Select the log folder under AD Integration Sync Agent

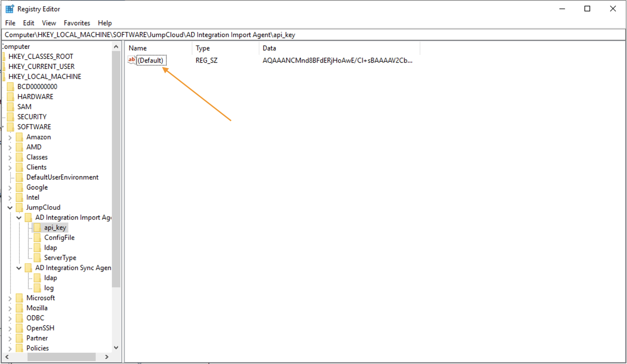[37, 287]
